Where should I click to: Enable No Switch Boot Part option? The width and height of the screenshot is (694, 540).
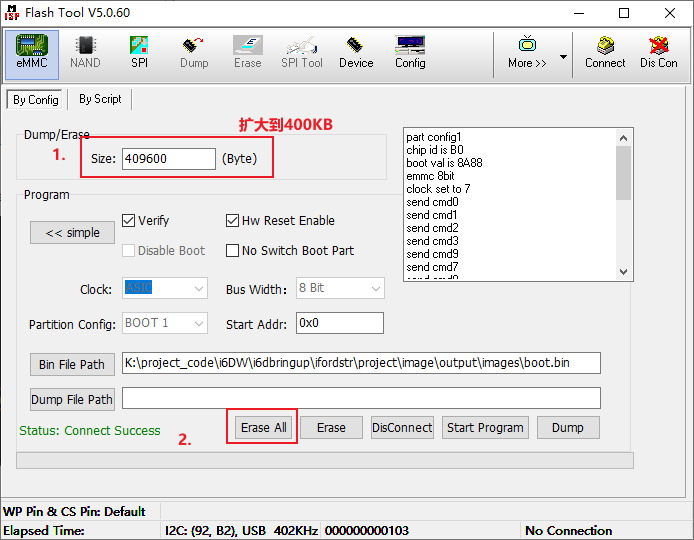pos(232,251)
